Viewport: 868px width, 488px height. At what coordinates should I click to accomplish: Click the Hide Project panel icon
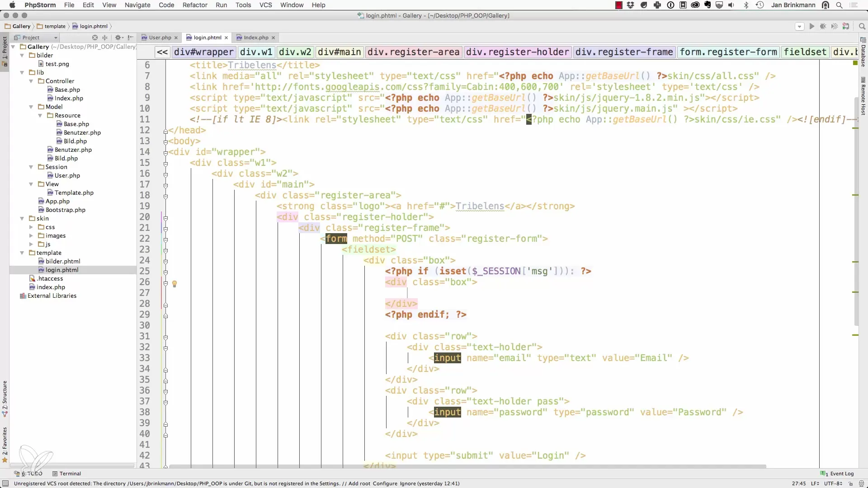coord(131,38)
